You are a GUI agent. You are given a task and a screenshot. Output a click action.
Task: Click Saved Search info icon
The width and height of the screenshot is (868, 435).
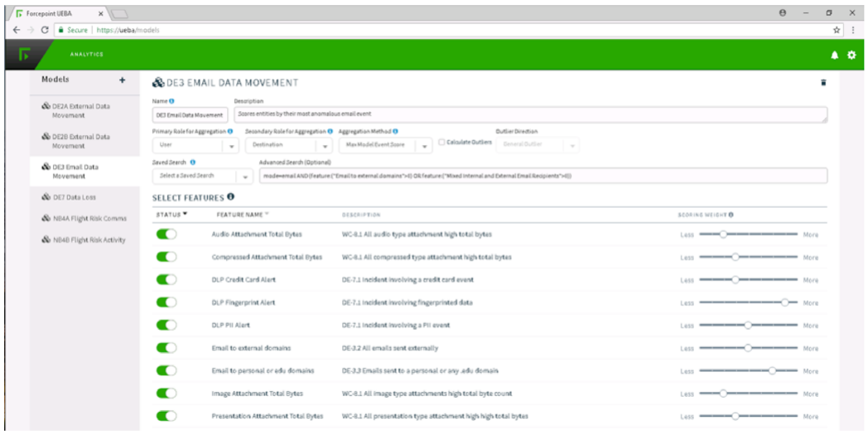193,162
